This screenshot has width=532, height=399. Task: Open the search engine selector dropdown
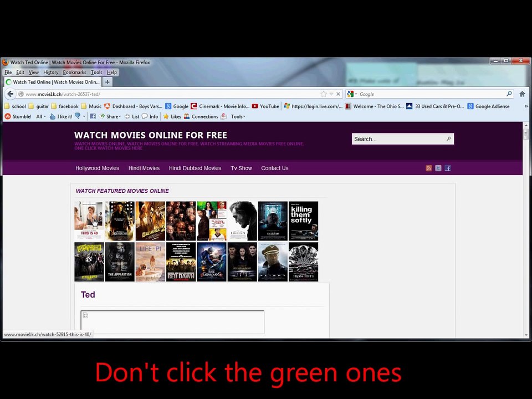(x=352, y=94)
